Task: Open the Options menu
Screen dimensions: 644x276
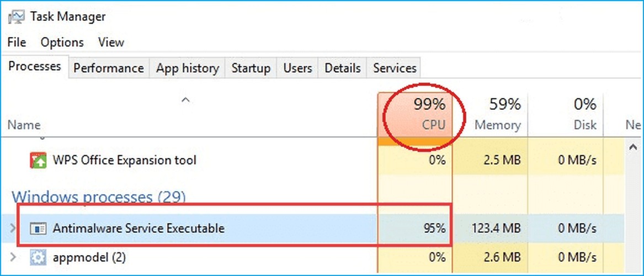Action: point(62,43)
